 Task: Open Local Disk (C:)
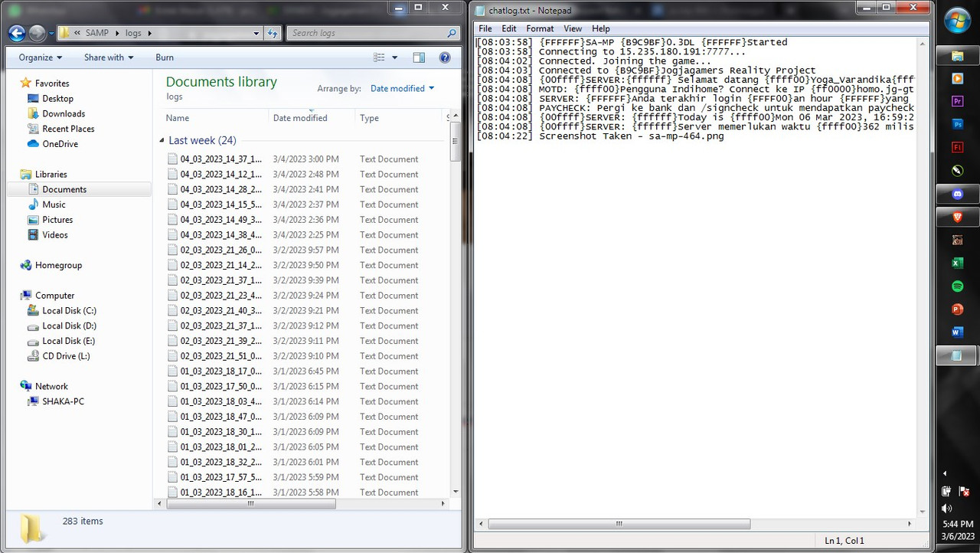(x=69, y=311)
